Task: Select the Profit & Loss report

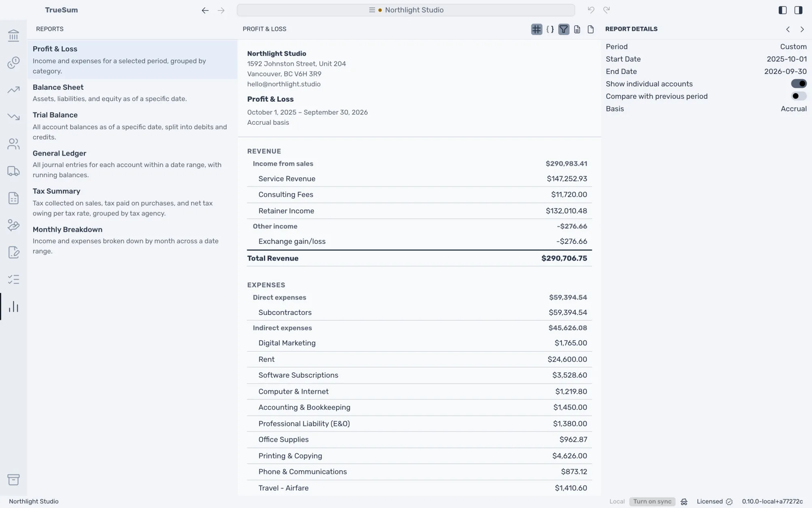Action: point(132,59)
